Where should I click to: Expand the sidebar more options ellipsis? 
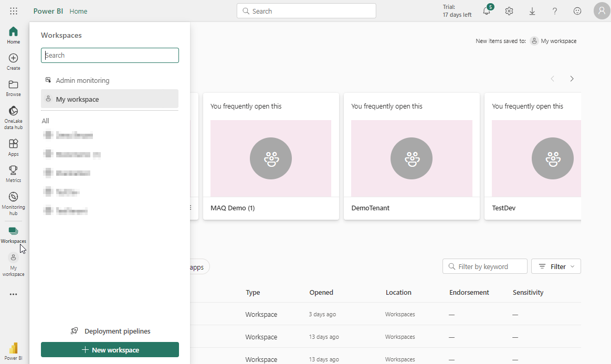[x=14, y=294]
